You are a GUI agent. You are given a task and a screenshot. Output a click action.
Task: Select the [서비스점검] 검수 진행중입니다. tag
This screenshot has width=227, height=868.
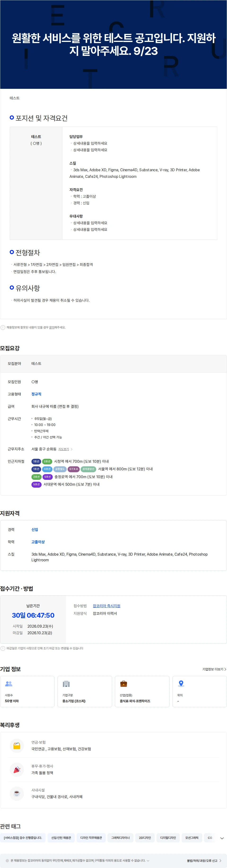pos(23,838)
